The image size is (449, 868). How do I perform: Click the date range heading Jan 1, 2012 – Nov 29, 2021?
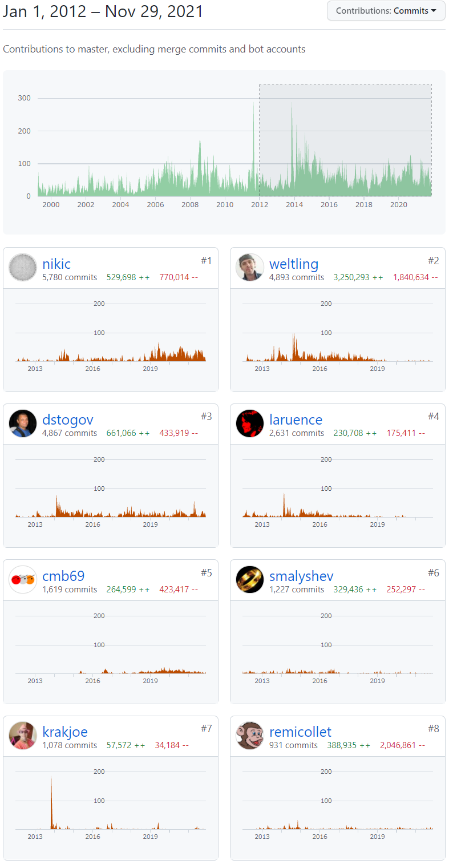(103, 11)
